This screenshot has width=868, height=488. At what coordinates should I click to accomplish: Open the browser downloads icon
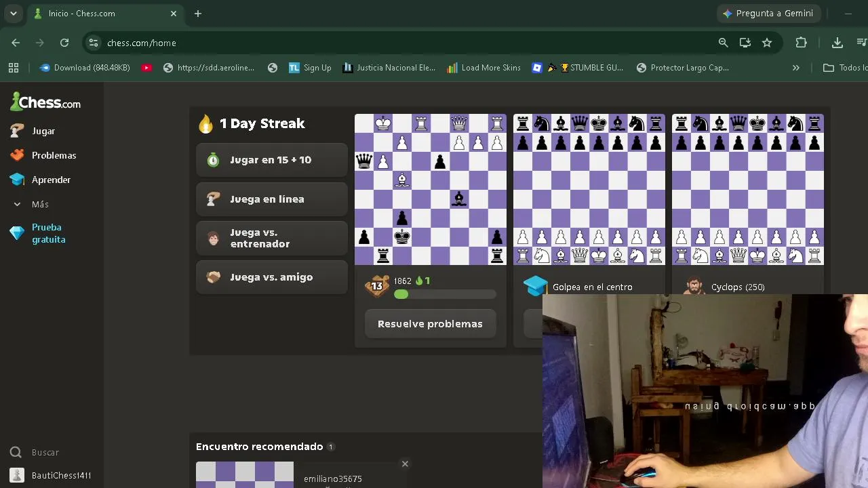coord(837,43)
